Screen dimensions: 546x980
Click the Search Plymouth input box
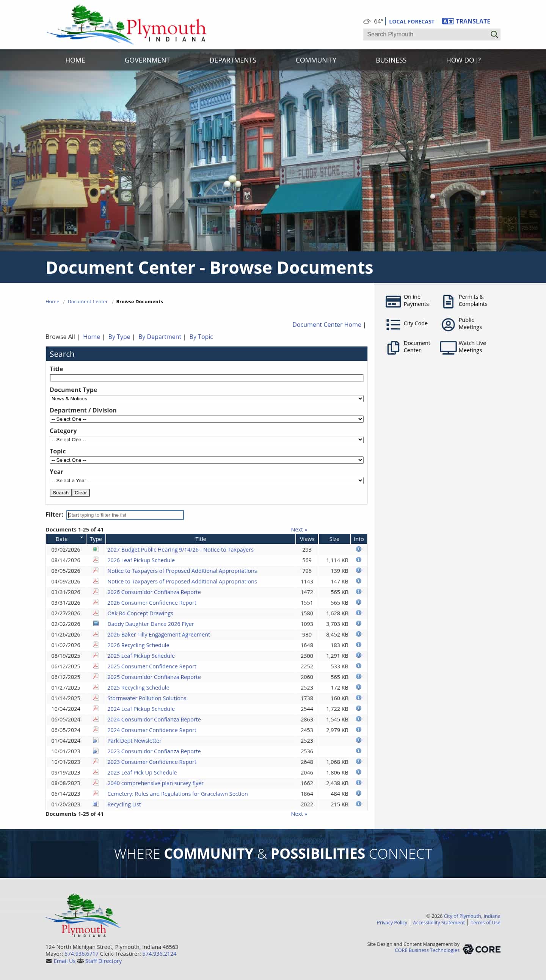(426, 34)
